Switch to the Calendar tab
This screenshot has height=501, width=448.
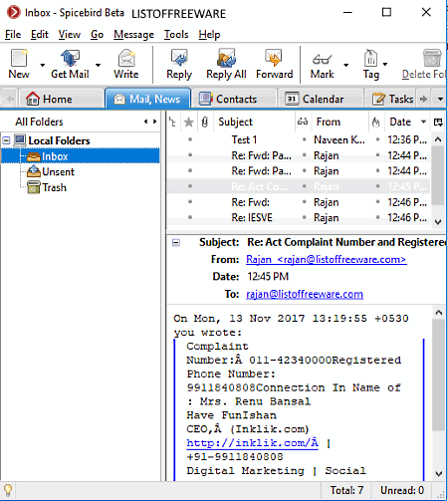[320, 99]
